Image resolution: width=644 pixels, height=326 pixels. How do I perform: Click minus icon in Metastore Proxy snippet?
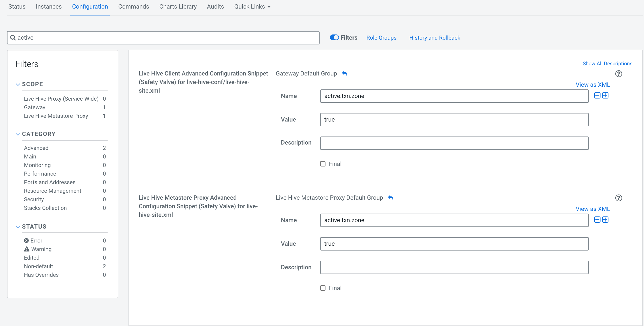pos(597,220)
